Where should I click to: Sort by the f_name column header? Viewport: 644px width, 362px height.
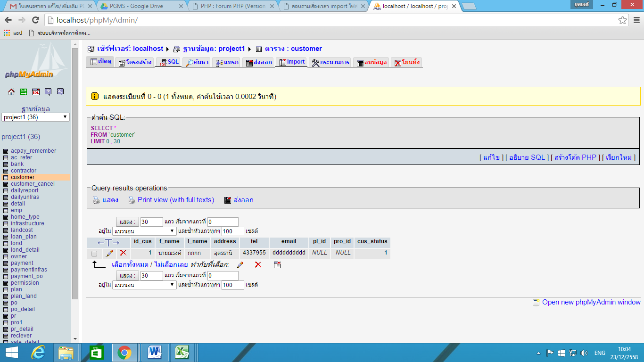point(169,241)
